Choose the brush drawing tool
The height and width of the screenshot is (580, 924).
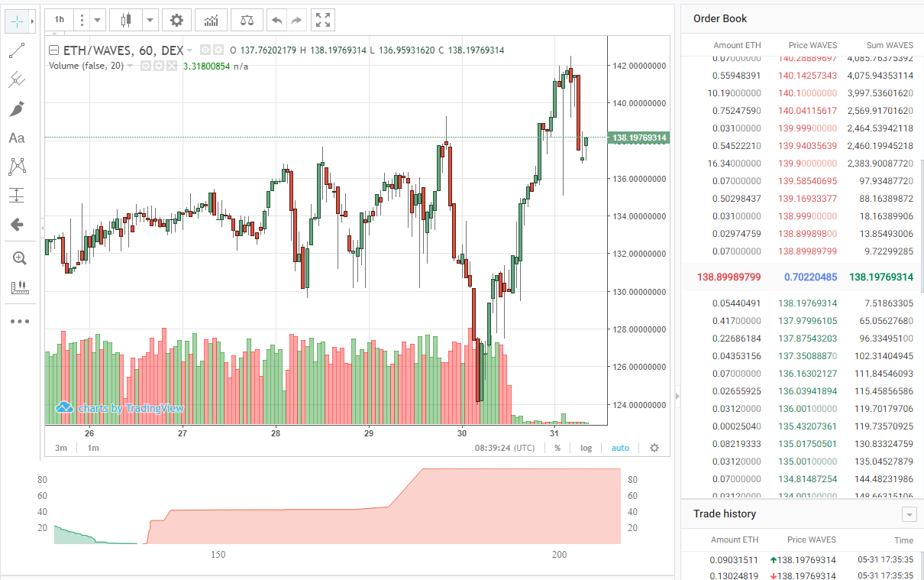pyautogui.click(x=17, y=109)
